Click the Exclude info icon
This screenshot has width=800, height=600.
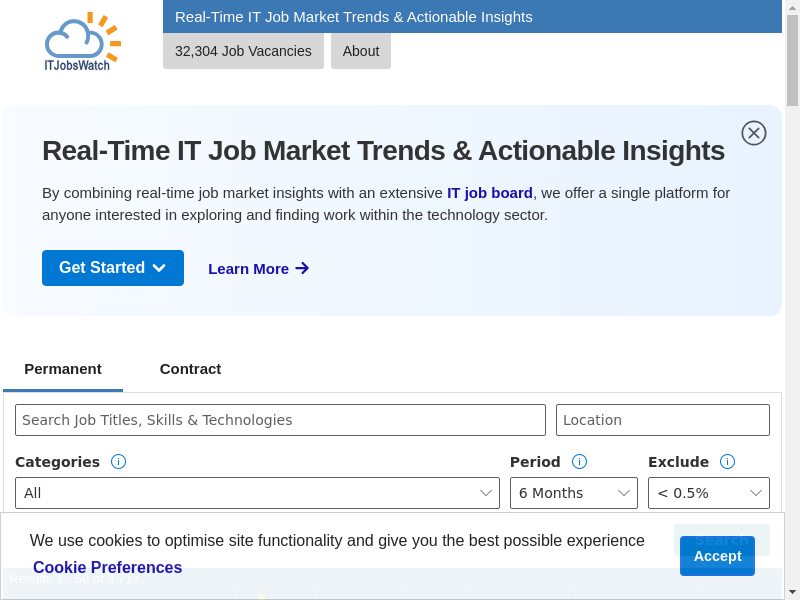727,462
